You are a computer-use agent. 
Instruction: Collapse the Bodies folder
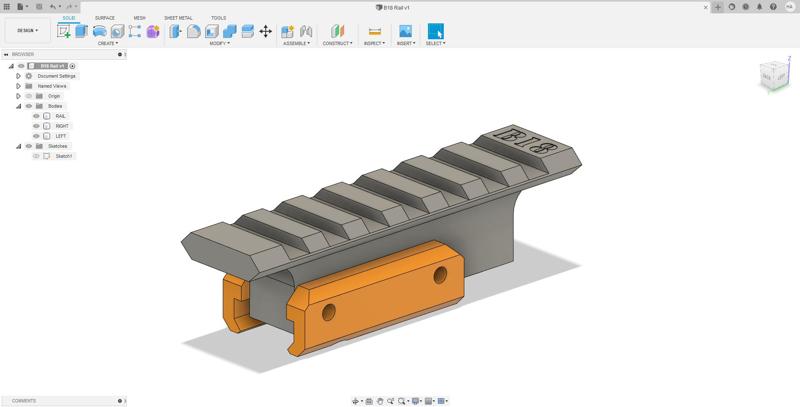click(18, 106)
